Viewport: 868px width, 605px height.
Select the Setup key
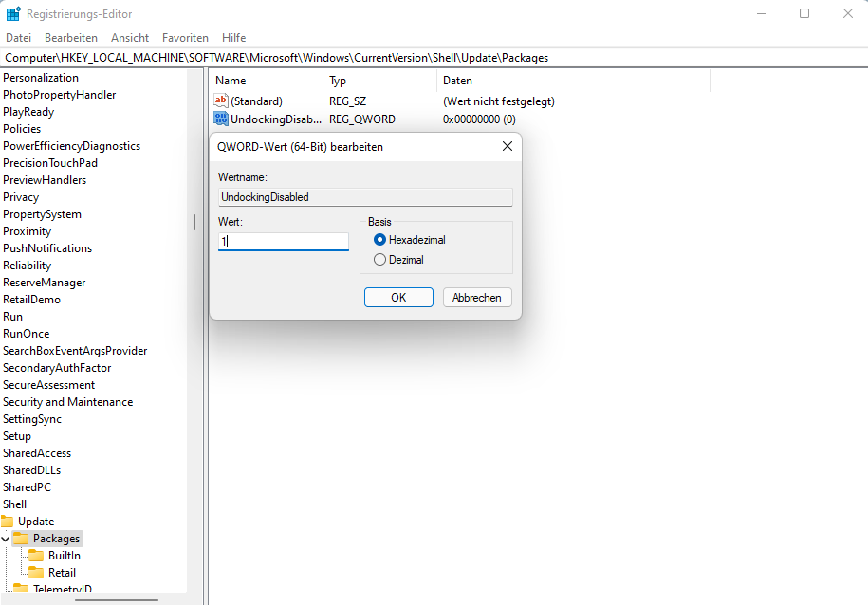pos(17,436)
